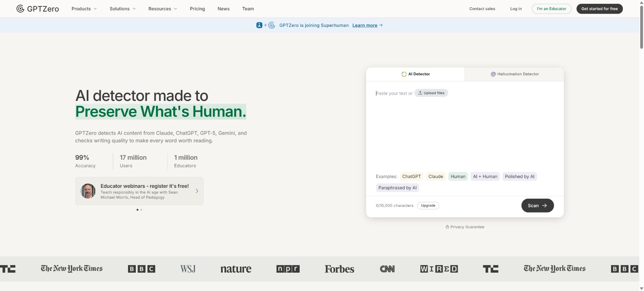Viewport: 644px width, 291px height.
Task: Select the first carousel dot
Action: point(137,210)
